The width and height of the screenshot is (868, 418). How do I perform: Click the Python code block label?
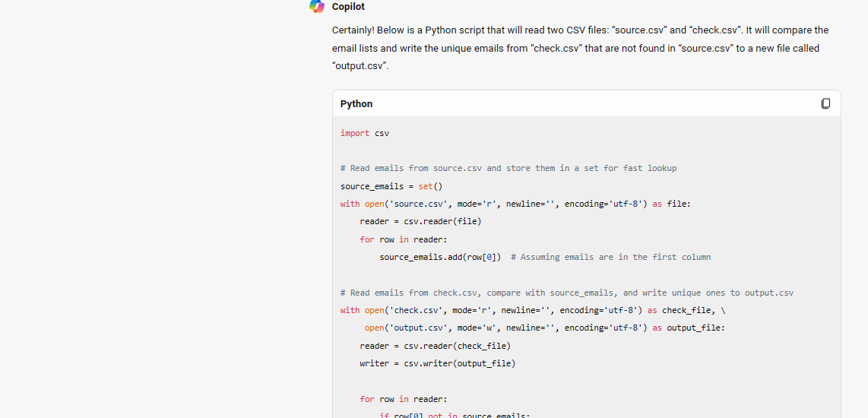[356, 103]
